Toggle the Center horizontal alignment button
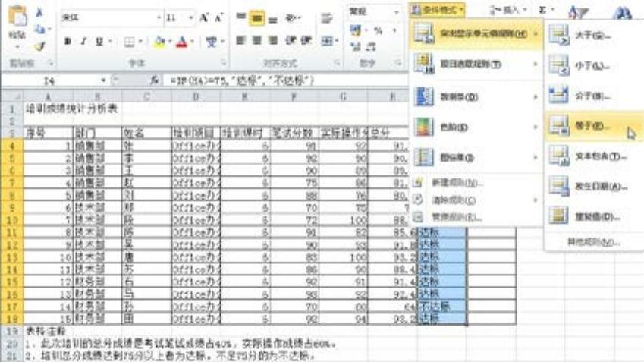Image resolution: width=644 pixels, height=362 pixels. [256, 40]
